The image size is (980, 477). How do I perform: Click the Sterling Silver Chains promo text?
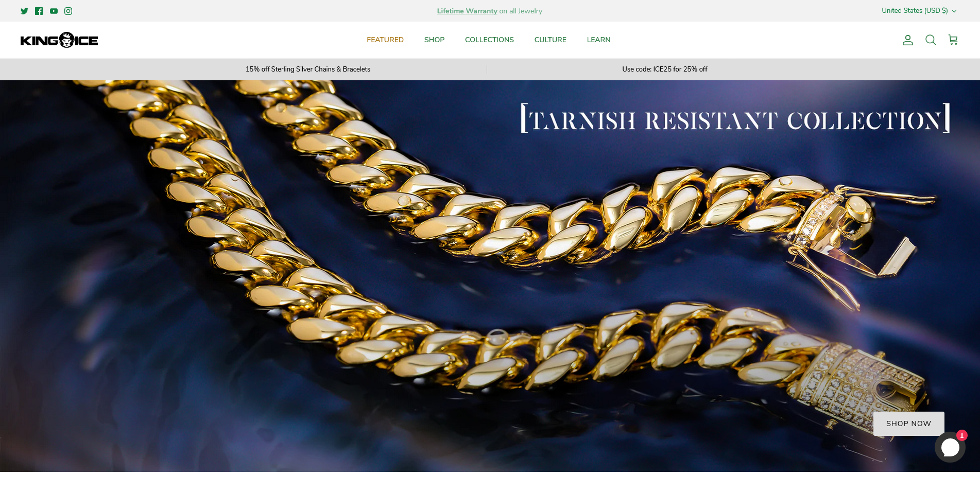tap(307, 69)
